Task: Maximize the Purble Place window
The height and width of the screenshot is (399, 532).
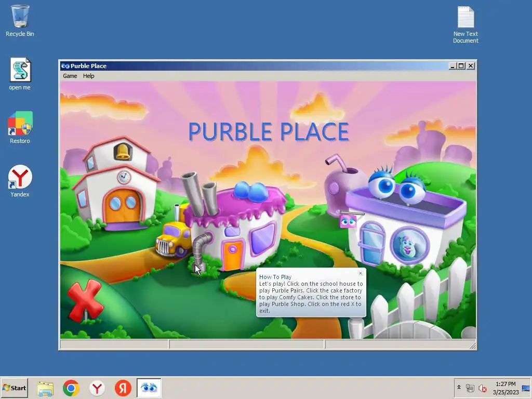Action: tap(461, 66)
